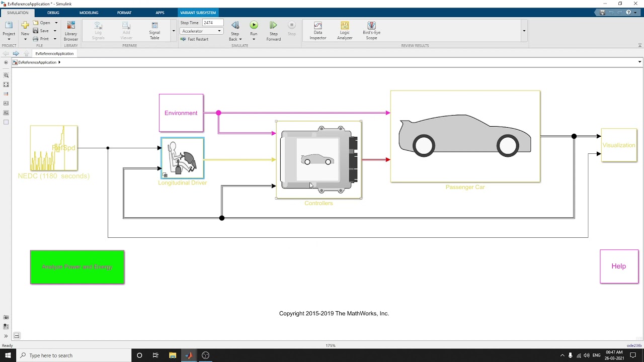Expand the Project dropdown arrow
Screen dimensions: 644x362
coord(9,39)
